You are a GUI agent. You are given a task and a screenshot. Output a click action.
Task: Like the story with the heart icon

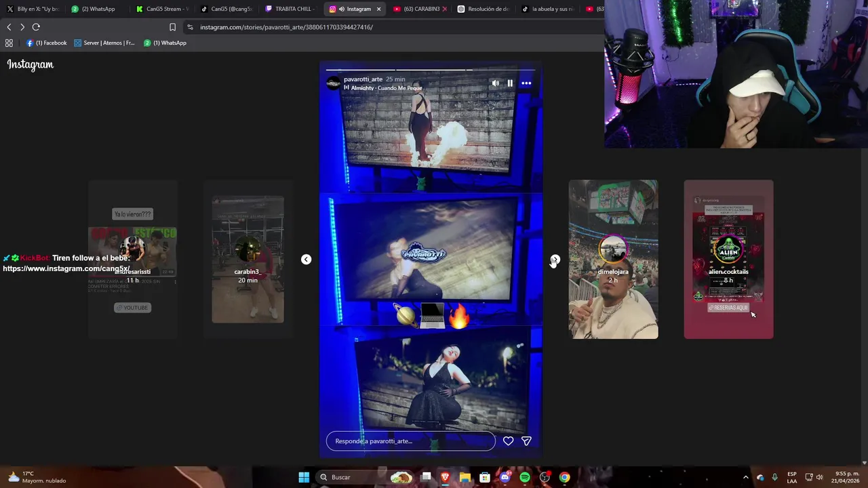click(508, 441)
